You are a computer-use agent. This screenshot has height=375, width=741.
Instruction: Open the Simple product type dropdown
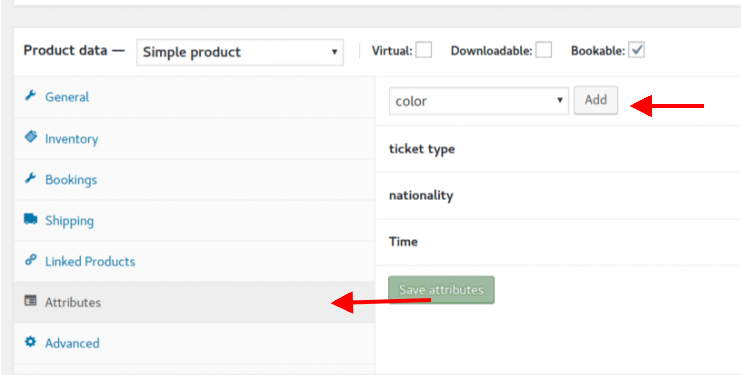[x=240, y=52]
